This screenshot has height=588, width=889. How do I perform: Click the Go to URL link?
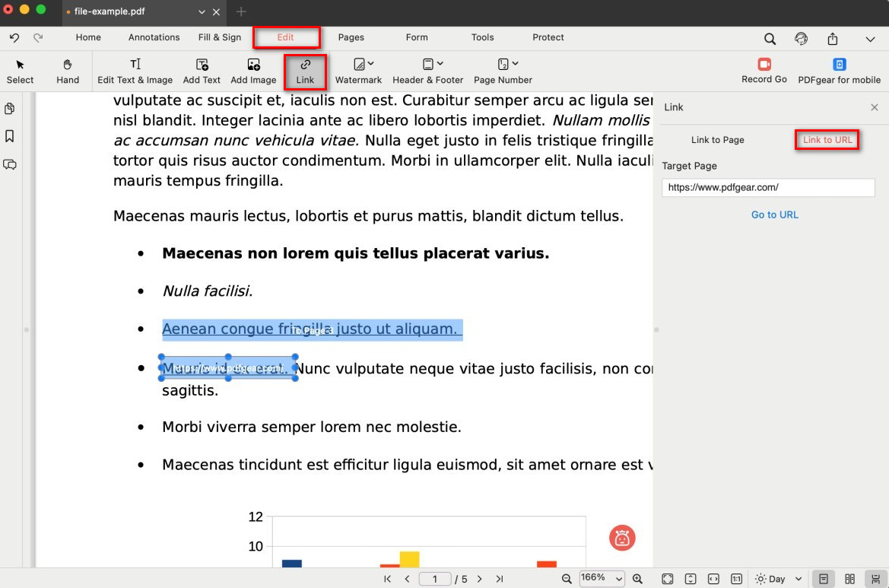pyautogui.click(x=774, y=215)
